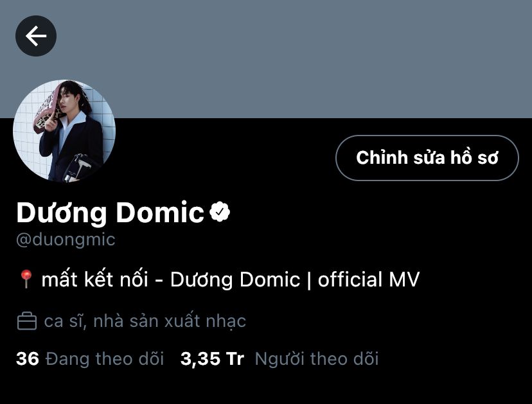Click "Dương Domic" inside the bio line
This screenshot has height=404, width=532.
tap(235, 279)
